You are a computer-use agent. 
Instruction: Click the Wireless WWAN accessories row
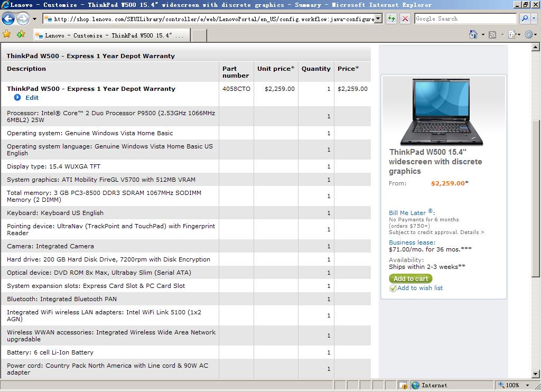tap(185, 335)
